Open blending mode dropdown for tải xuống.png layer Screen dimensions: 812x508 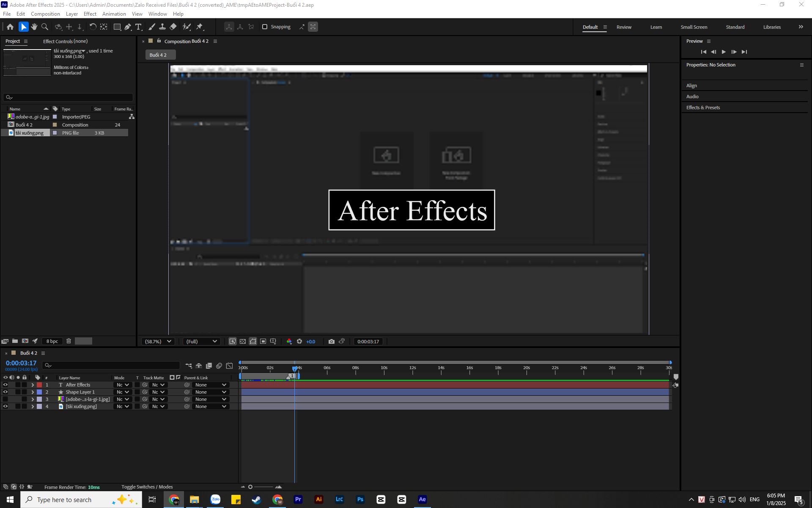coord(122,406)
